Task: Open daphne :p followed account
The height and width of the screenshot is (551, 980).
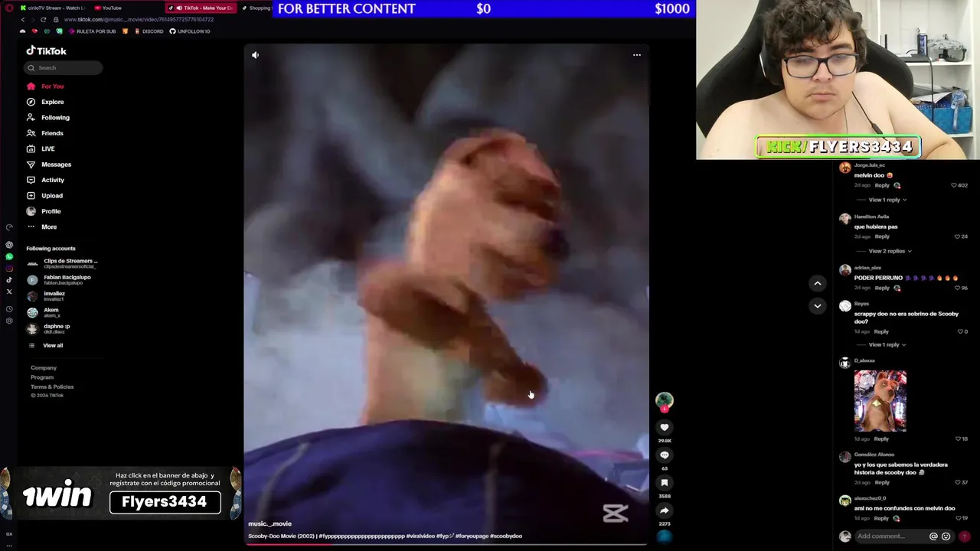Action: (49, 328)
